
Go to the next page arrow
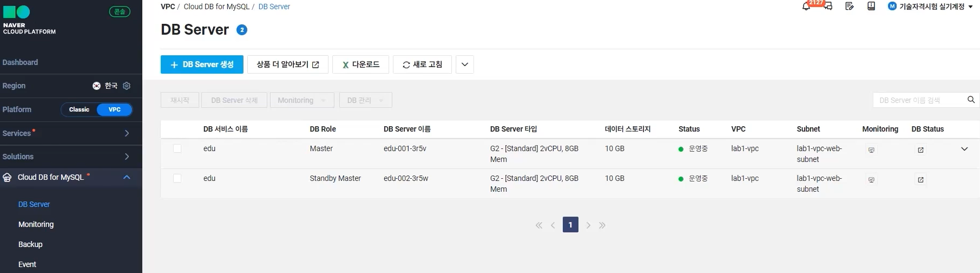point(588,225)
